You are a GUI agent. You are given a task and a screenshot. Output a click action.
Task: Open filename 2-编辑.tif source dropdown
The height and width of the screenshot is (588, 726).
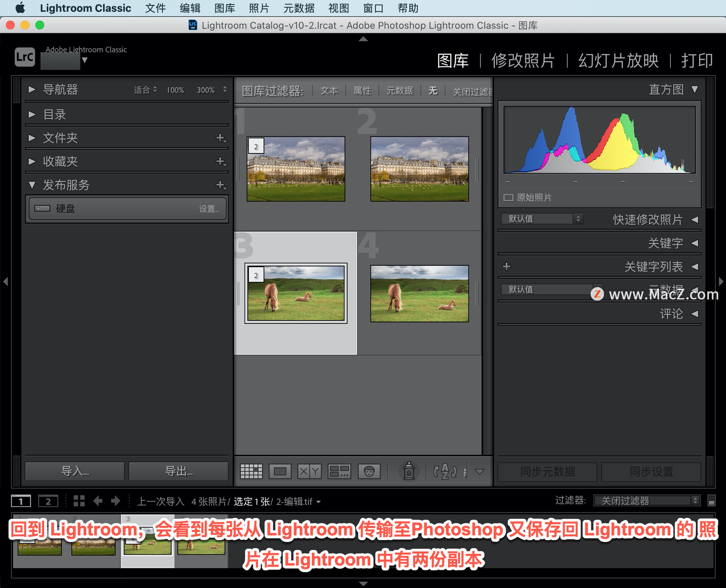tap(298, 501)
